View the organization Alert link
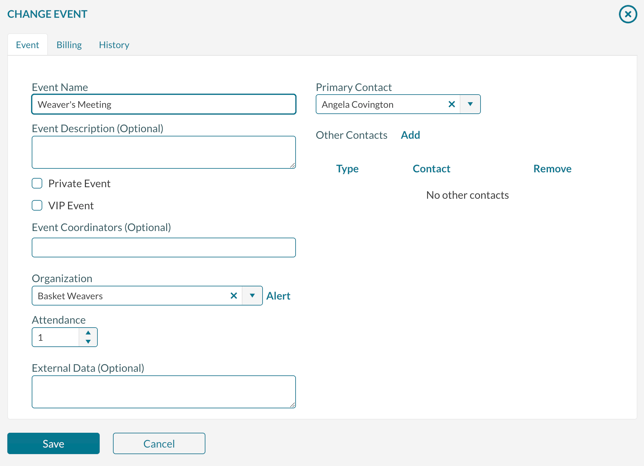Screen dimensions: 644x466 [278, 296]
